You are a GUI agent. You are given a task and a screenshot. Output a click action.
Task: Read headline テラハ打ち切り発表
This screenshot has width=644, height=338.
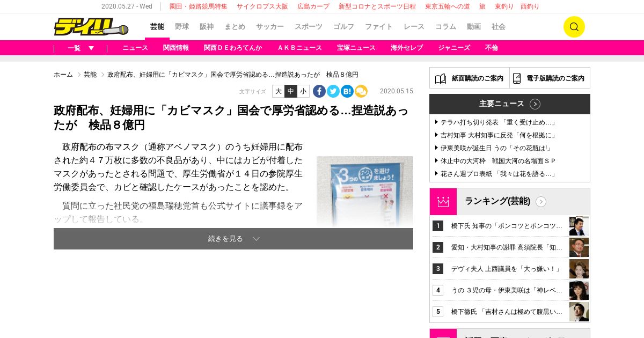tap(498, 122)
